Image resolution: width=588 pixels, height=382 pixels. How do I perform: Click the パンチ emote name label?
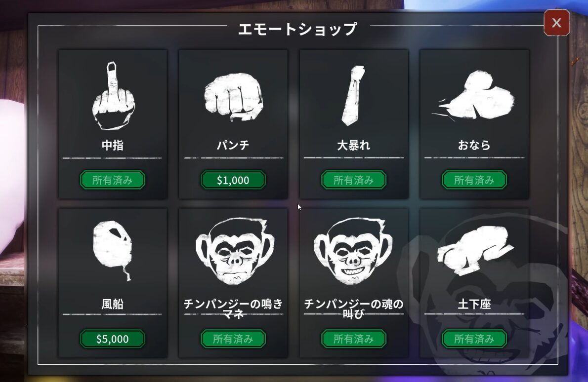click(233, 145)
